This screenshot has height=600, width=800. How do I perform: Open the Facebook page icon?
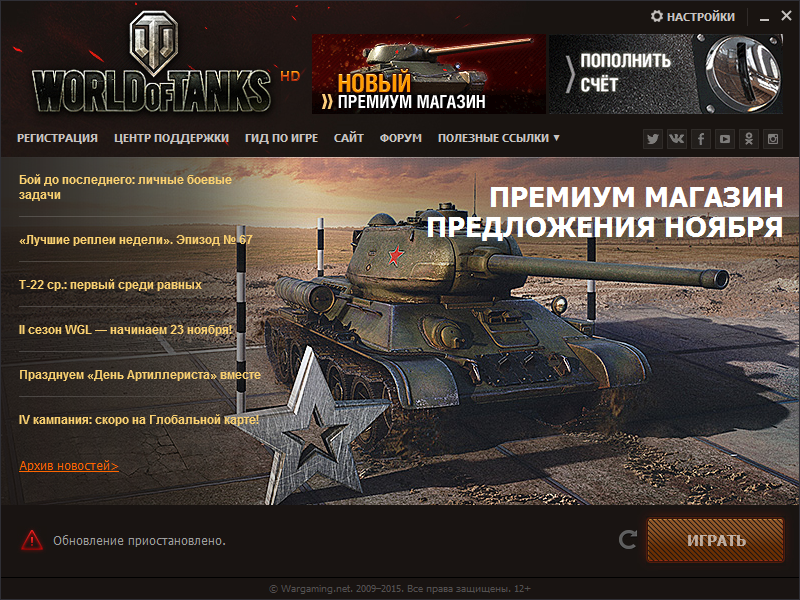pyautogui.click(x=701, y=139)
